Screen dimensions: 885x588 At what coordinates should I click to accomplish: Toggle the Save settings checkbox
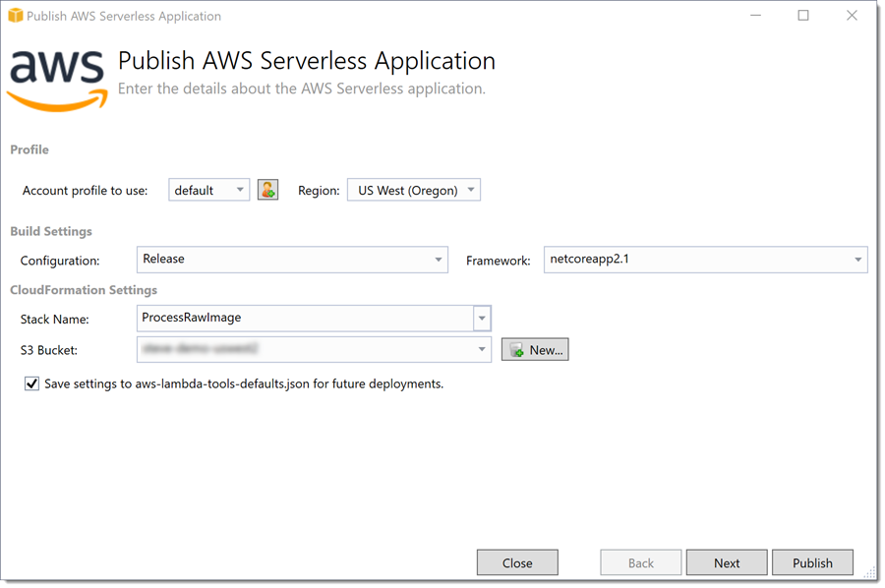click(31, 383)
